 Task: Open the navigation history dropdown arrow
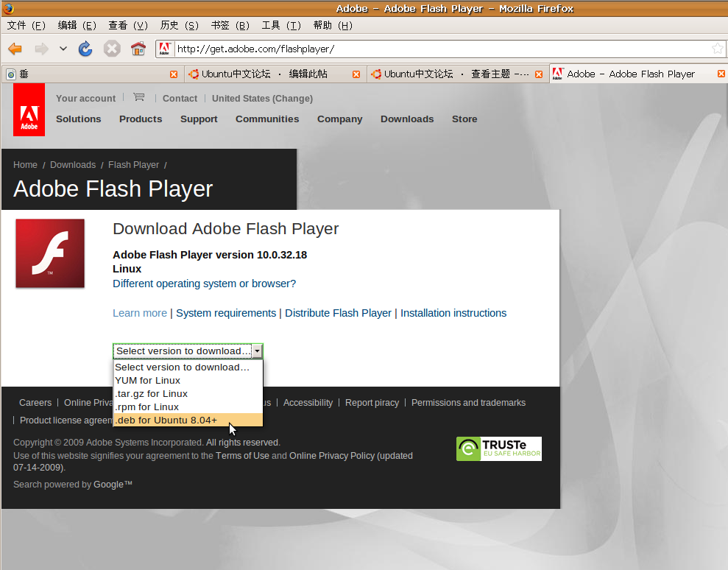63,49
